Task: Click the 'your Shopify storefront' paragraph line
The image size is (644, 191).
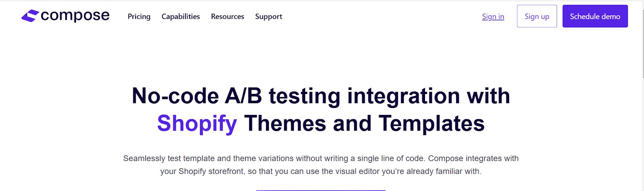Action: tap(321, 171)
